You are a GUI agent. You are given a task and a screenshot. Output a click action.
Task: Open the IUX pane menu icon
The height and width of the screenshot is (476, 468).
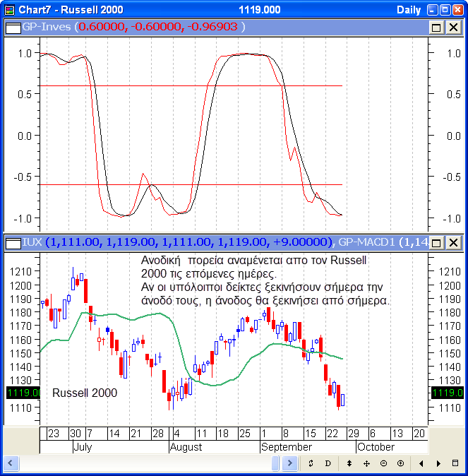(12, 244)
